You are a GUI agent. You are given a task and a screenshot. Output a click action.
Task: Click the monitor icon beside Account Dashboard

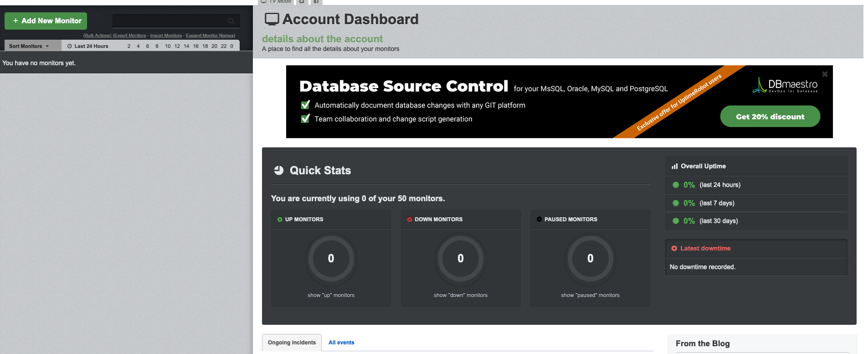(272, 19)
